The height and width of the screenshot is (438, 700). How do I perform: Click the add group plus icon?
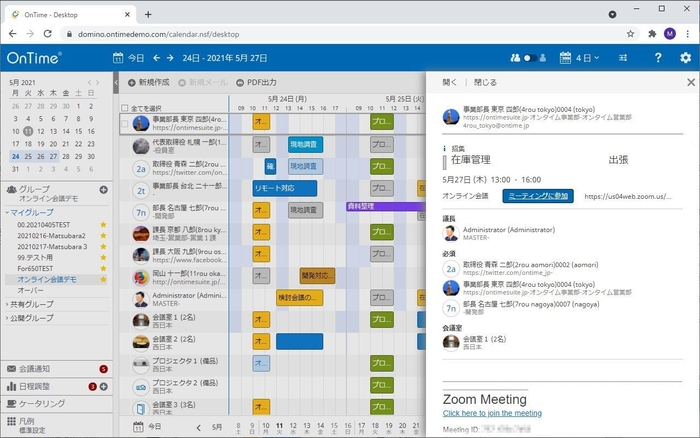point(103,189)
